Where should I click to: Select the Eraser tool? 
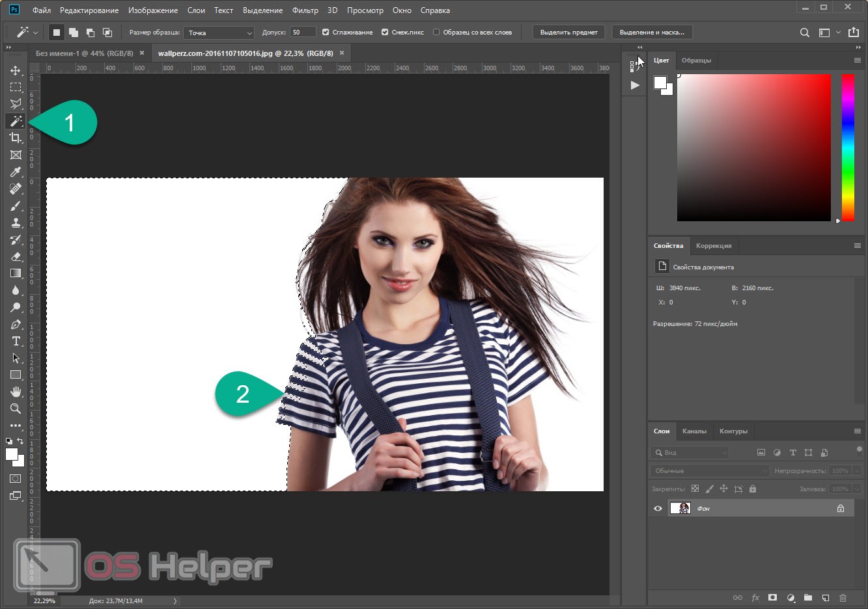pos(16,256)
